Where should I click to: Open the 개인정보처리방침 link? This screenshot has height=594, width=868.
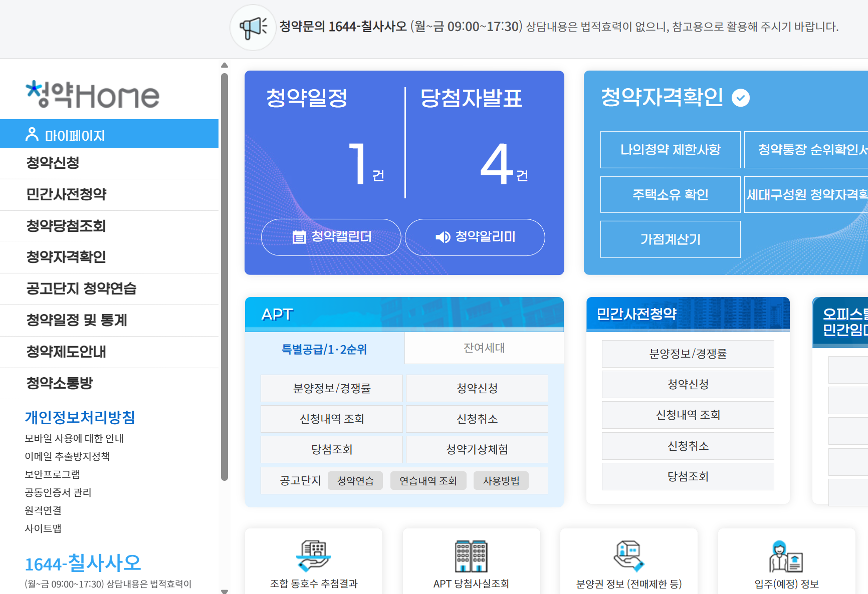[81, 417]
